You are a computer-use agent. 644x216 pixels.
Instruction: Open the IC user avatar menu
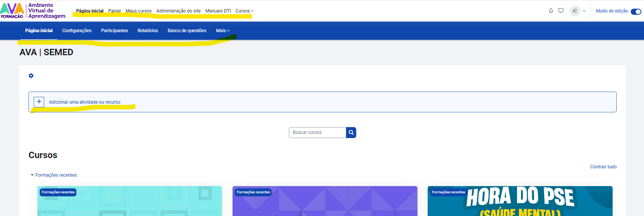(575, 11)
